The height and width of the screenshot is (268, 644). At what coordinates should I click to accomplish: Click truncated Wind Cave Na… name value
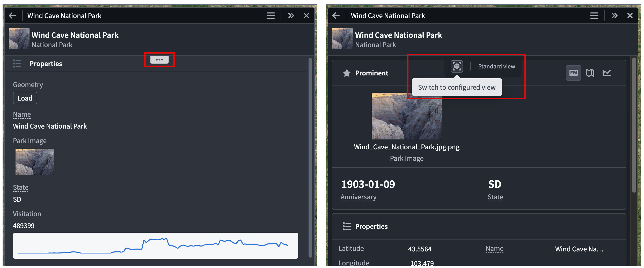click(579, 249)
